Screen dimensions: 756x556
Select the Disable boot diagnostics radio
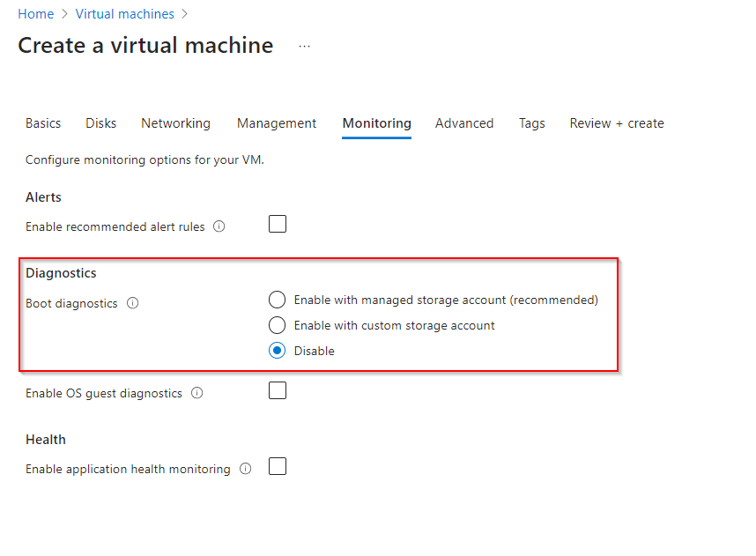[277, 351]
